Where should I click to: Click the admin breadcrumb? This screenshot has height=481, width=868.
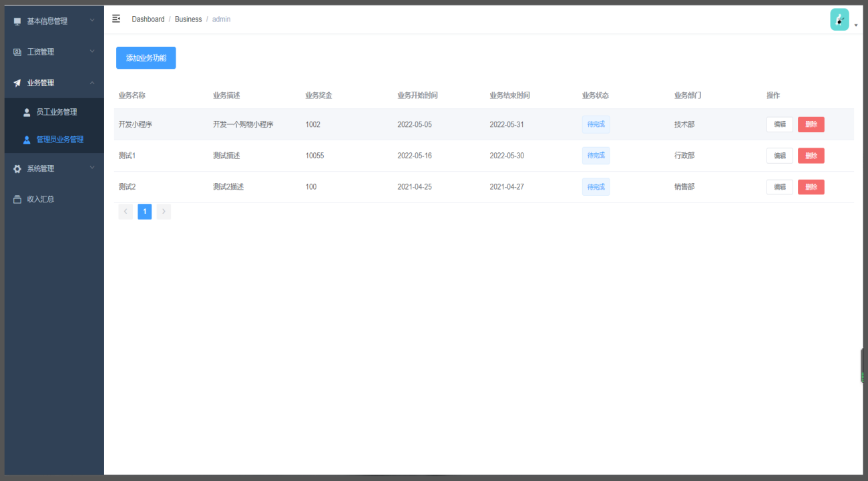[221, 19]
